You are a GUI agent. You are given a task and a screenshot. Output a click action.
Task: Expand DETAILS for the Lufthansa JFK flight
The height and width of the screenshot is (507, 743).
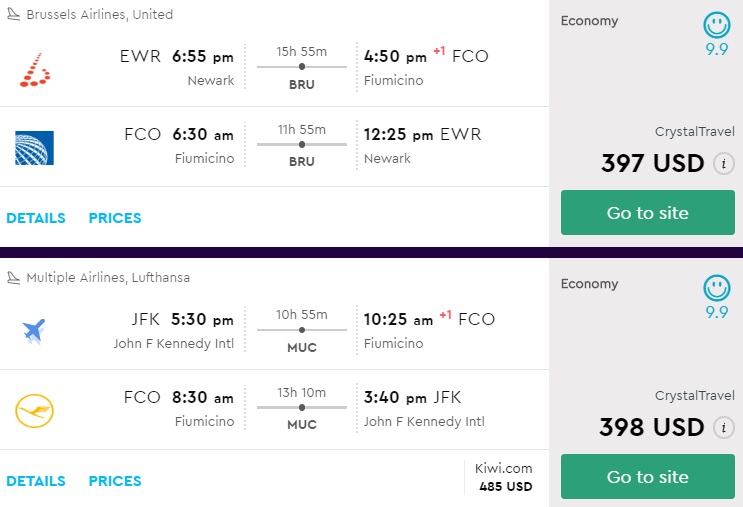(x=36, y=481)
